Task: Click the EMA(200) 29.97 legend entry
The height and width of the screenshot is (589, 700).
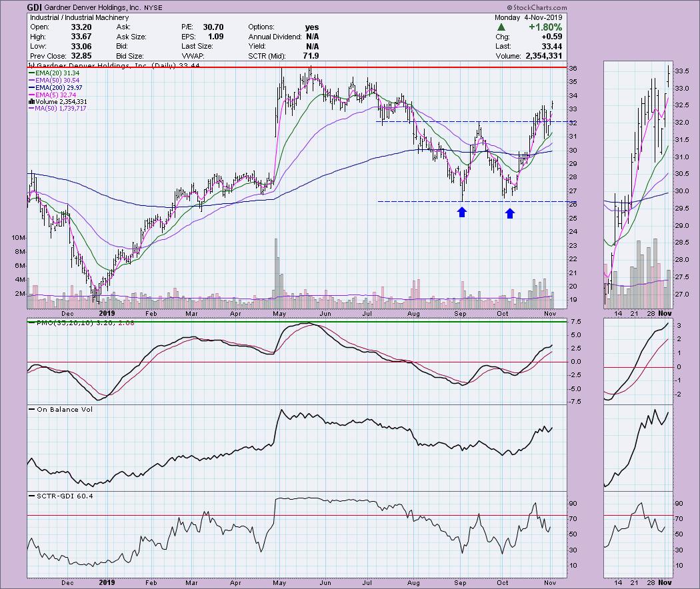Action: pyautogui.click(x=55, y=87)
